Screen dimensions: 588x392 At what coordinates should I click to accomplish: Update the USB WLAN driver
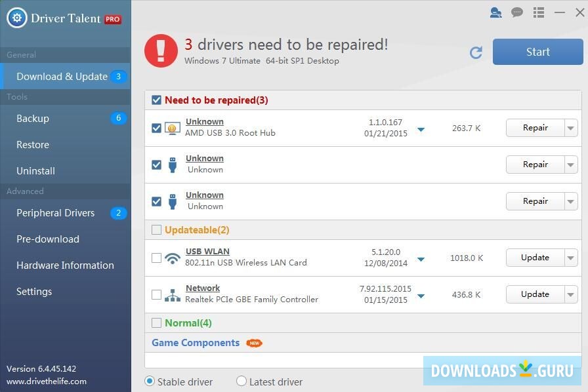coord(535,258)
